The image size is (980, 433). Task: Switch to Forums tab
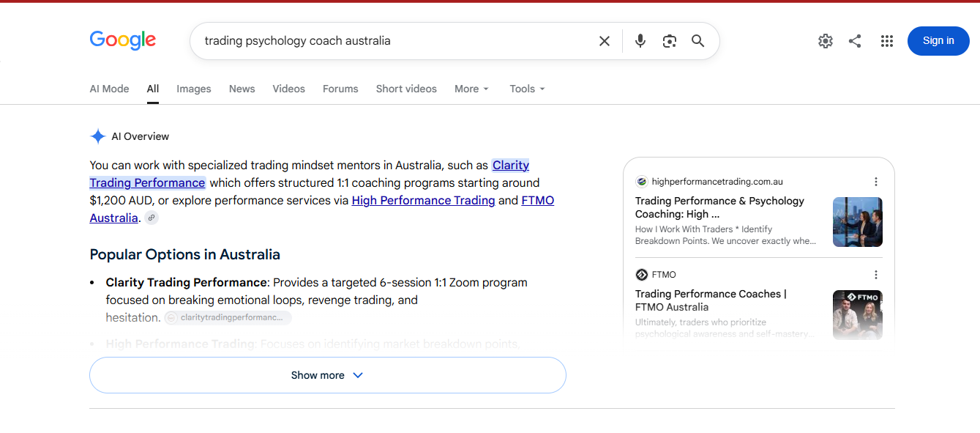click(340, 89)
